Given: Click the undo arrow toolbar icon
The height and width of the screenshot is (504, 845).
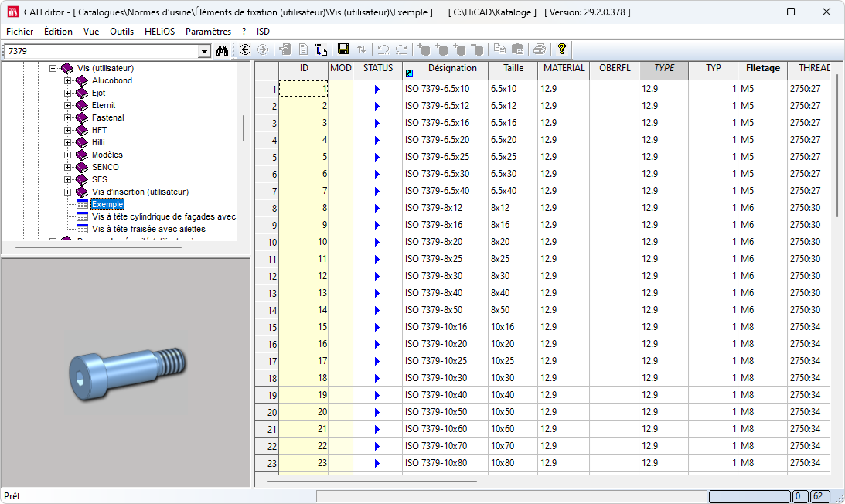Looking at the screenshot, I should [383, 49].
